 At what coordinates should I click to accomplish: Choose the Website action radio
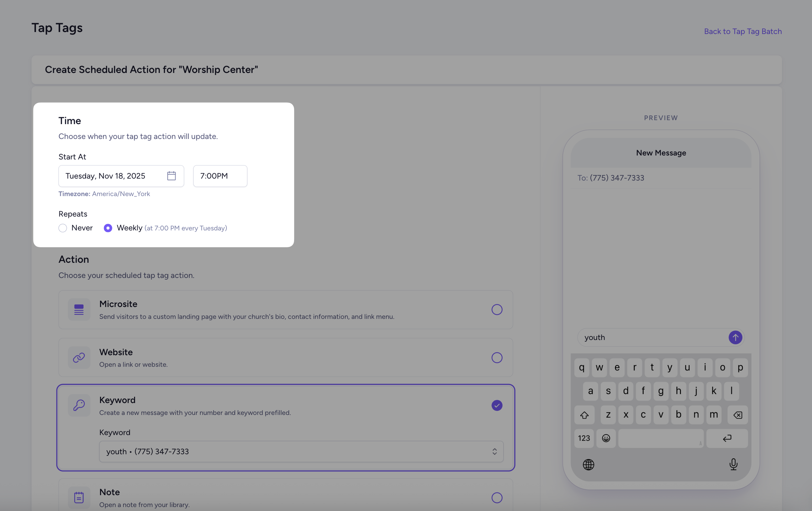[497, 358]
